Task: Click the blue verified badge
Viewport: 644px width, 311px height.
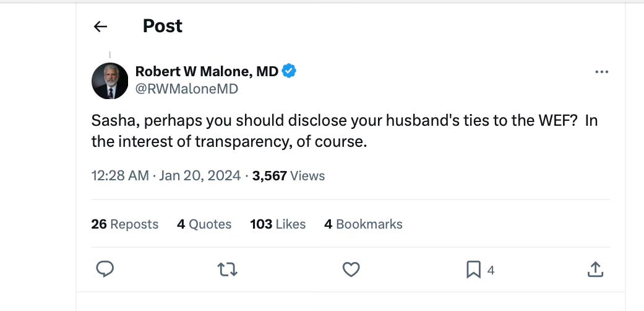Action: pos(289,71)
